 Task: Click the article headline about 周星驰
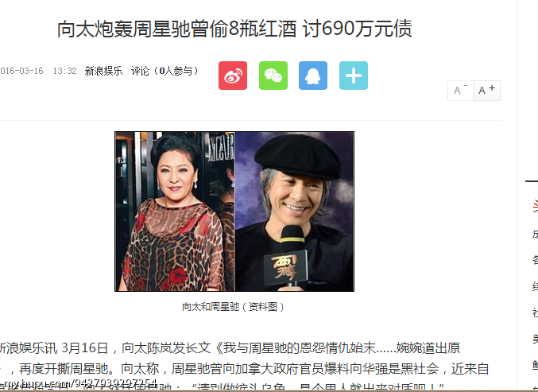pos(234,28)
